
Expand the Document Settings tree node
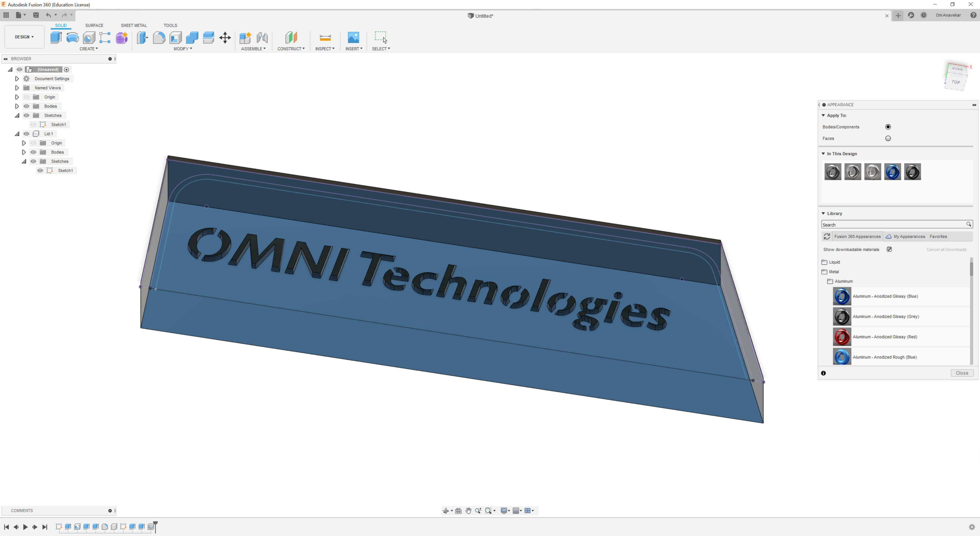17,79
